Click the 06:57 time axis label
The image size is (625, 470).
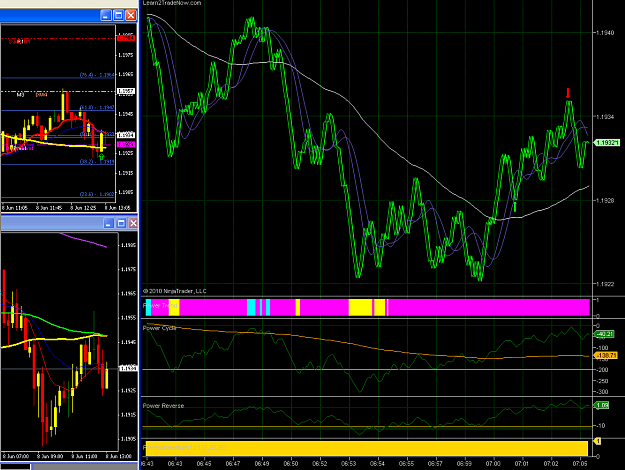coord(435,464)
